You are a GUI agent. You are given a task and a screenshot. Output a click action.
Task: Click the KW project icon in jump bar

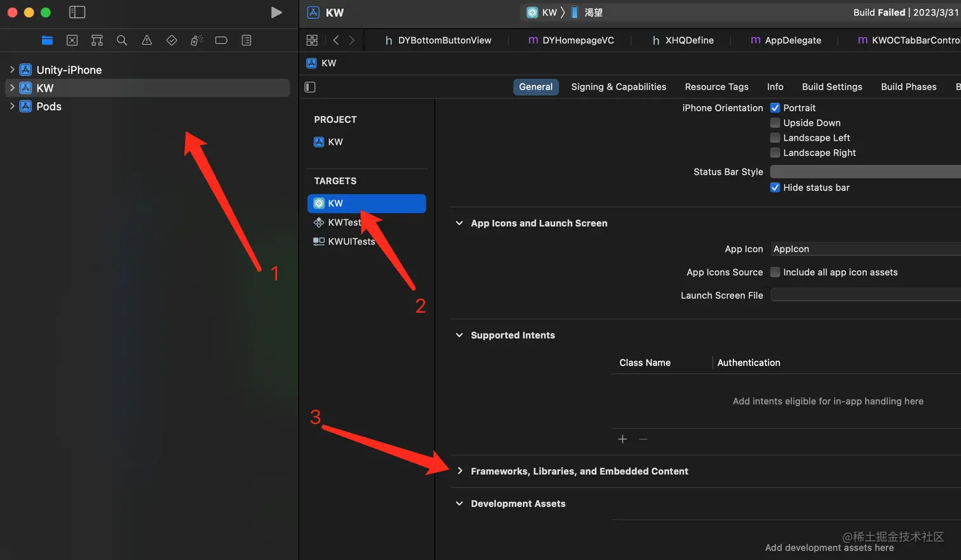coord(311,63)
